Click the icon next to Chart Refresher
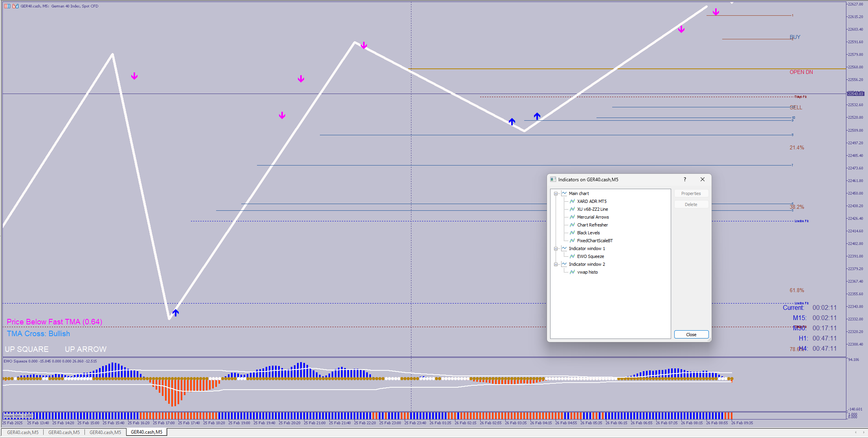This screenshot has width=868, height=438. pos(572,225)
